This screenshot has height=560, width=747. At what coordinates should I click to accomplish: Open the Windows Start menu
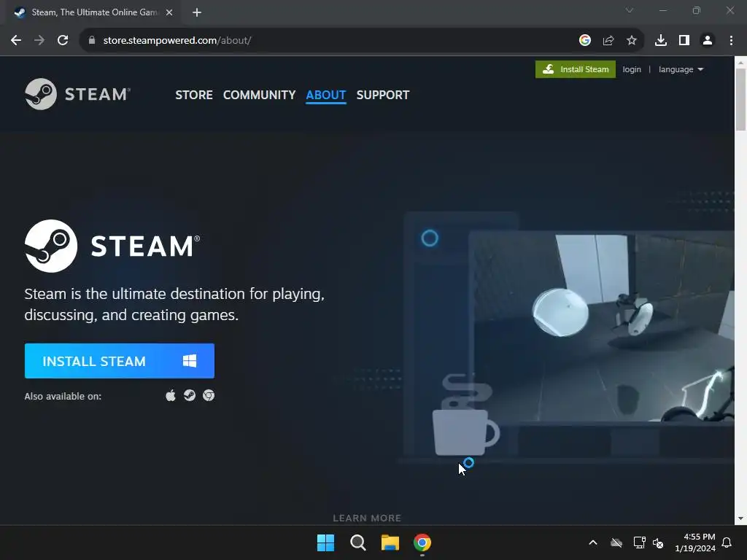326,542
